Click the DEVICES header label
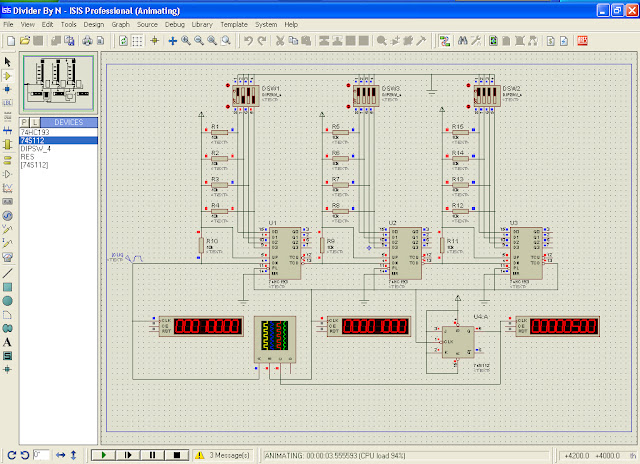The width and height of the screenshot is (640, 464). click(x=69, y=122)
